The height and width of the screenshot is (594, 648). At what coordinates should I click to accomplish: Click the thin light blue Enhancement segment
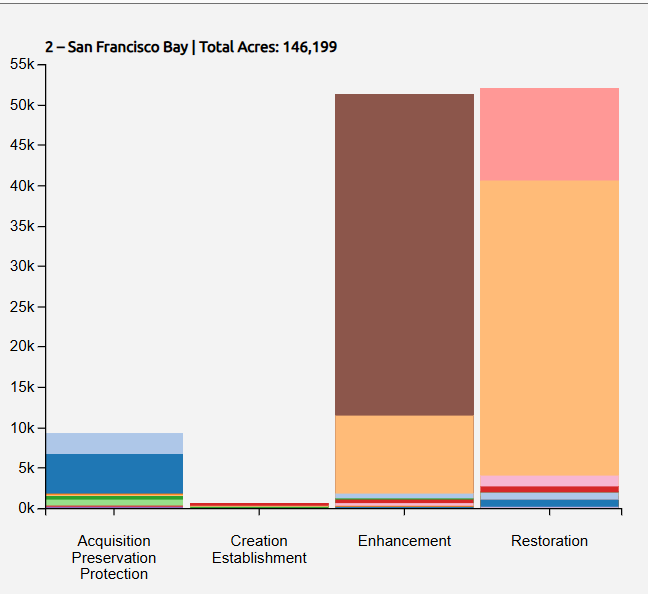pyautogui.click(x=404, y=496)
